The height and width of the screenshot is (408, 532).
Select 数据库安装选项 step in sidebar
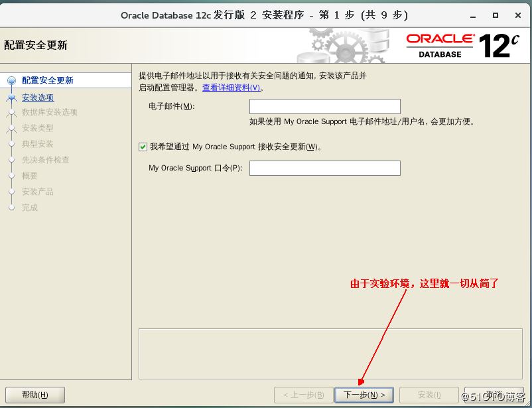pyautogui.click(x=50, y=112)
